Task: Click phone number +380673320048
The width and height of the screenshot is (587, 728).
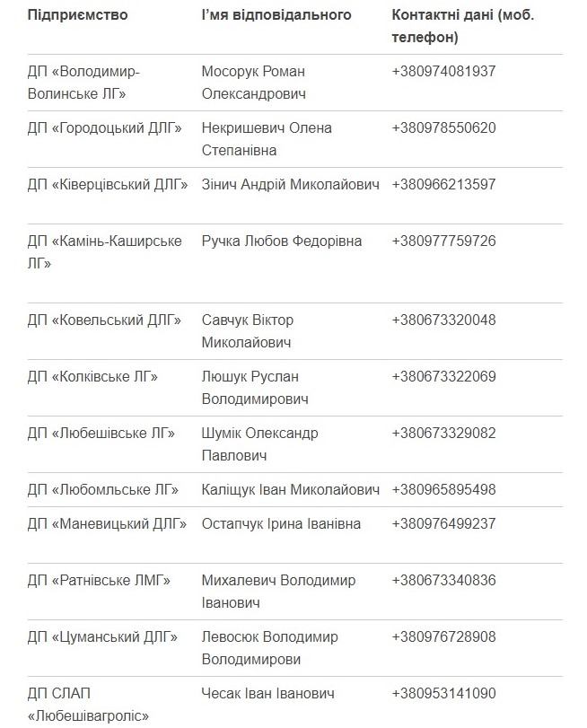Action: coord(443,320)
